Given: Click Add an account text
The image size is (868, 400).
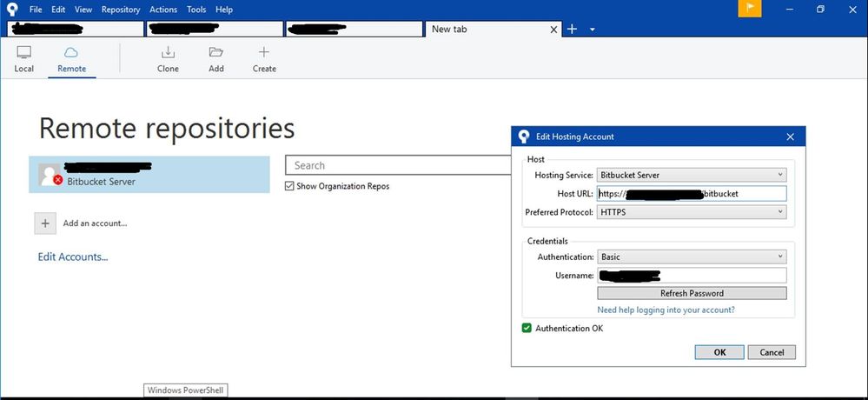Looking at the screenshot, I should pyautogui.click(x=96, y=223).
